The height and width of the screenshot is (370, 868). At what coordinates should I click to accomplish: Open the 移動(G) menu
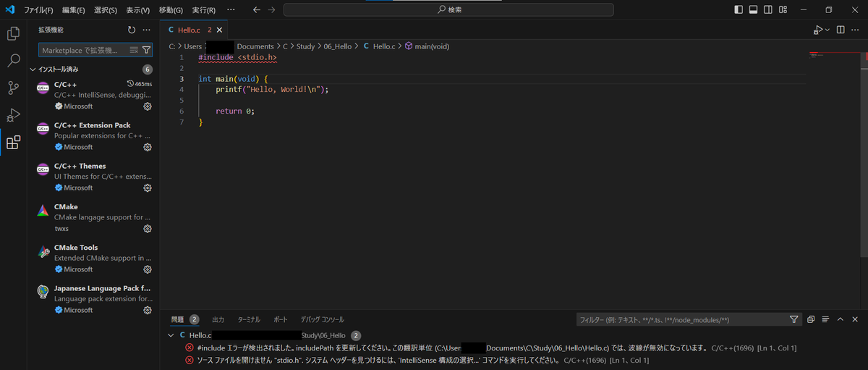171,10
